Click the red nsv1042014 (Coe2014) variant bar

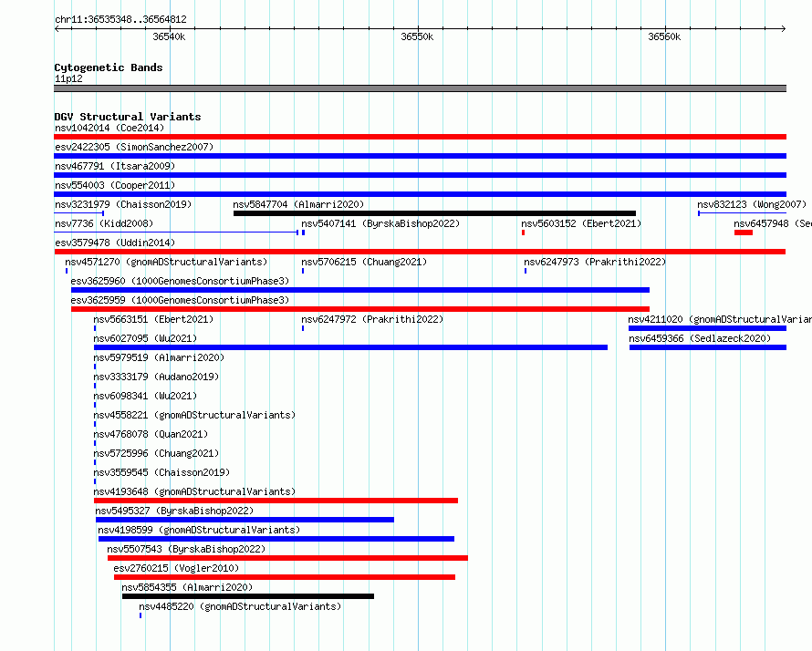(420, 137)
